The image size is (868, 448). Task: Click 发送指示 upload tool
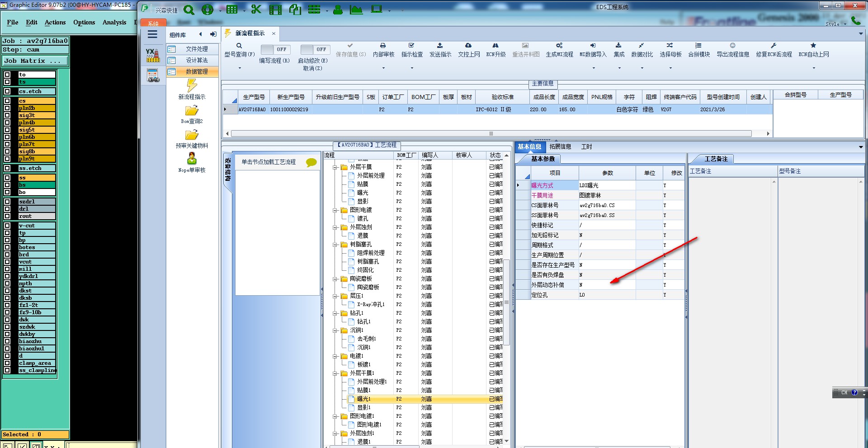(440, 50)
